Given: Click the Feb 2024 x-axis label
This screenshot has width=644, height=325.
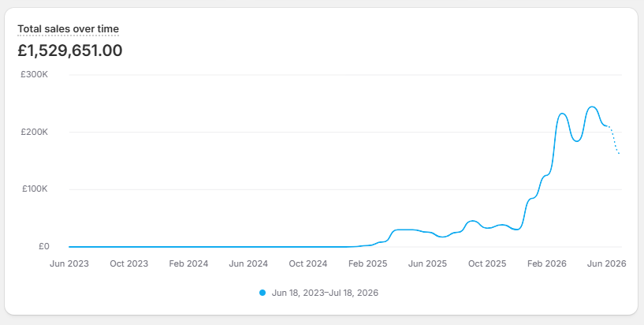Looking at the screenshot, I should coord(188,263).
